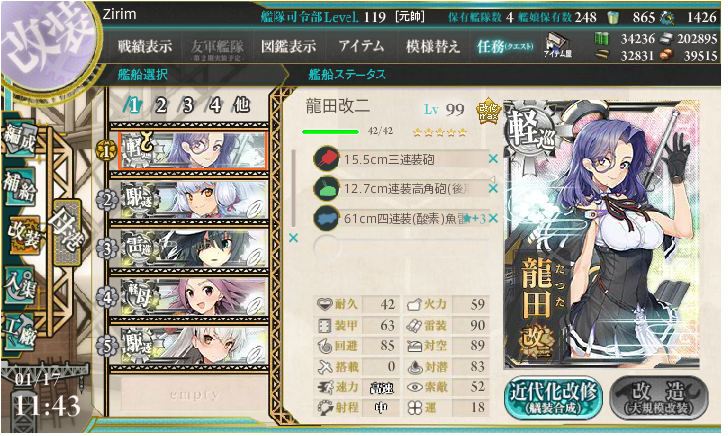This screenshot has width=728, height=436.
Task: Remove all equipment with the side X mark
Action: [x=293, y=238]
